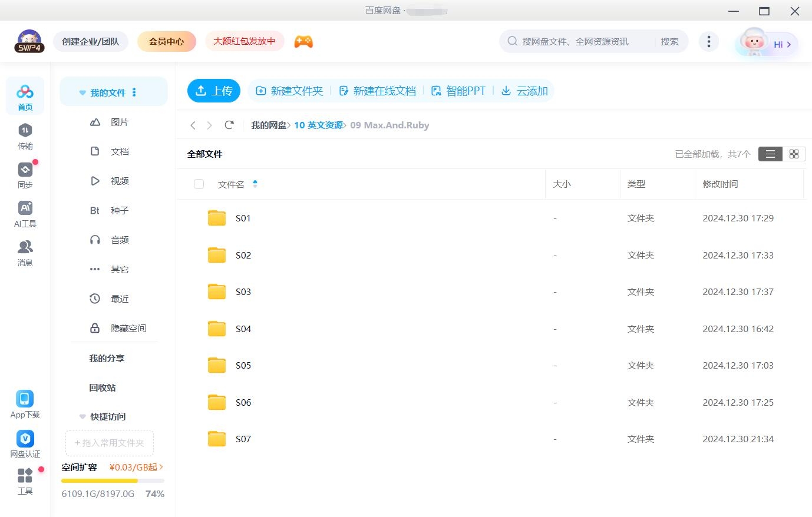Viewport: 812px width, 517px height.
Task: Open 消息 (Messages) from sidebar
Action: click(x=25, y=252)
